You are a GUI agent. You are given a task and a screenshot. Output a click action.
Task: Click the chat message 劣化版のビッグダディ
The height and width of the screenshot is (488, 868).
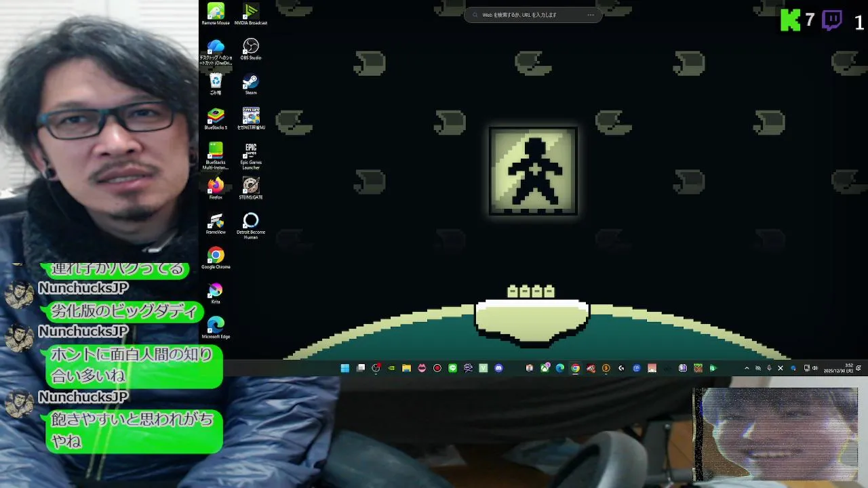tap(125, 312)
